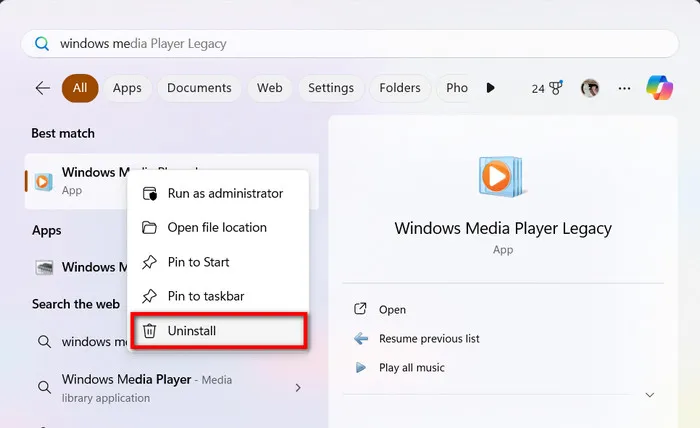700x428 pixels.
Task: Click Open in the details pane
Action: point(392,310)
